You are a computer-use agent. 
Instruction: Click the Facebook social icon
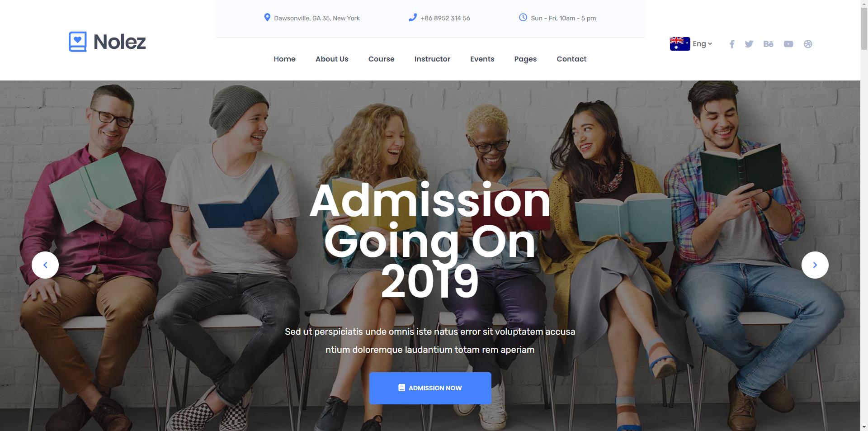point(732,44)
